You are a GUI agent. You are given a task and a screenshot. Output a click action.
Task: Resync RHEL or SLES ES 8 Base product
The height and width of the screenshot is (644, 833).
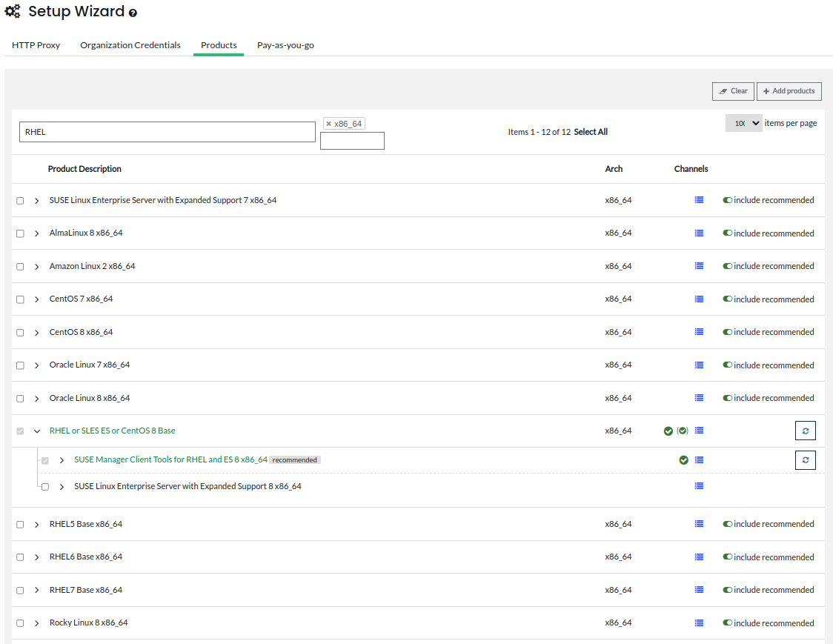[x=806, y=431]
